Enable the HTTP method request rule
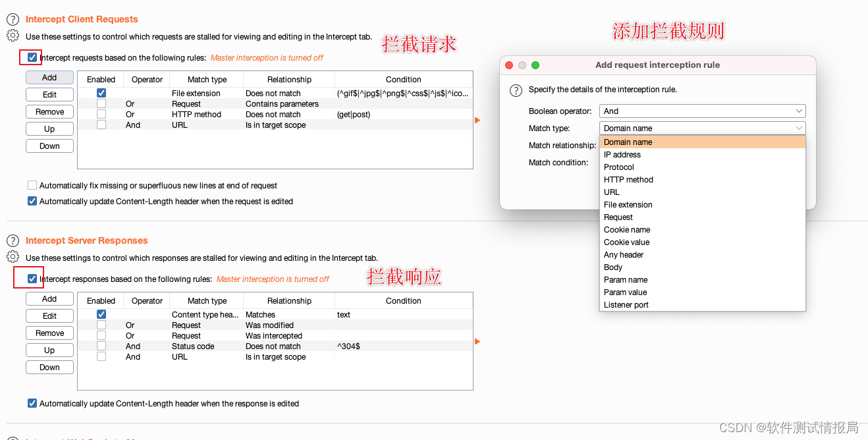The image size is (868, 440). point(101,115)
